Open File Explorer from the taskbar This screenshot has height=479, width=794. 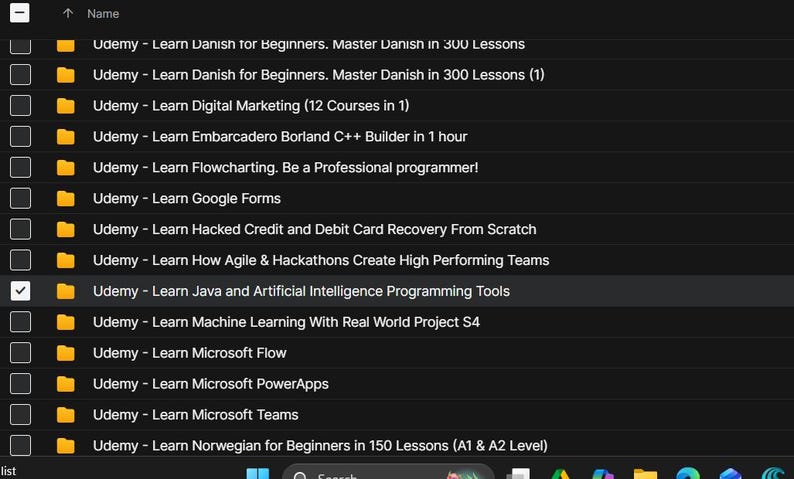click(645, 474)
